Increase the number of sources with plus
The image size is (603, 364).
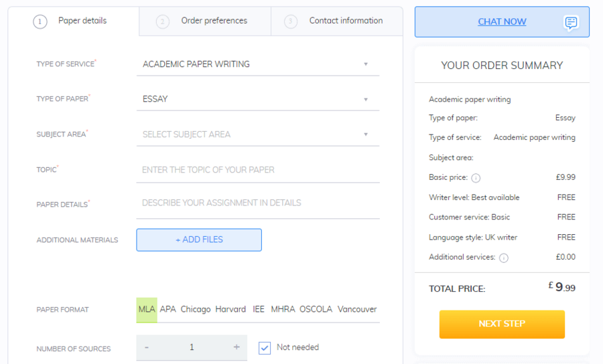pyautogui.click(x=237, y=347)
